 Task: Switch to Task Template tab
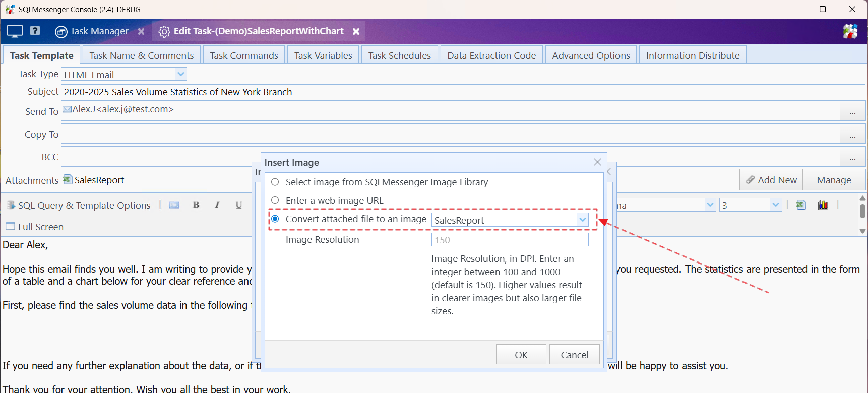(x=41, y=55)
